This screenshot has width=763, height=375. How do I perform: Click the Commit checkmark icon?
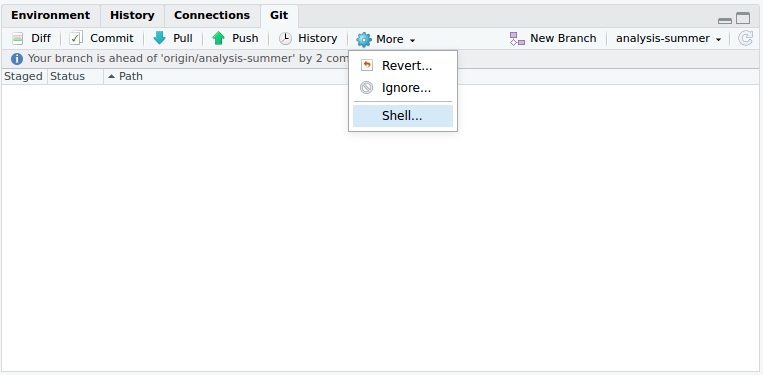pos(76,38)
